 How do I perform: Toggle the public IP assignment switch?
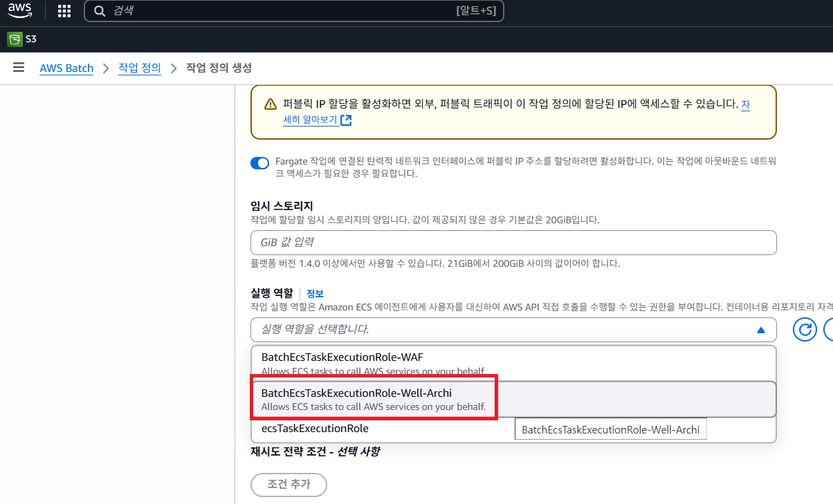(x=260, y=163)
